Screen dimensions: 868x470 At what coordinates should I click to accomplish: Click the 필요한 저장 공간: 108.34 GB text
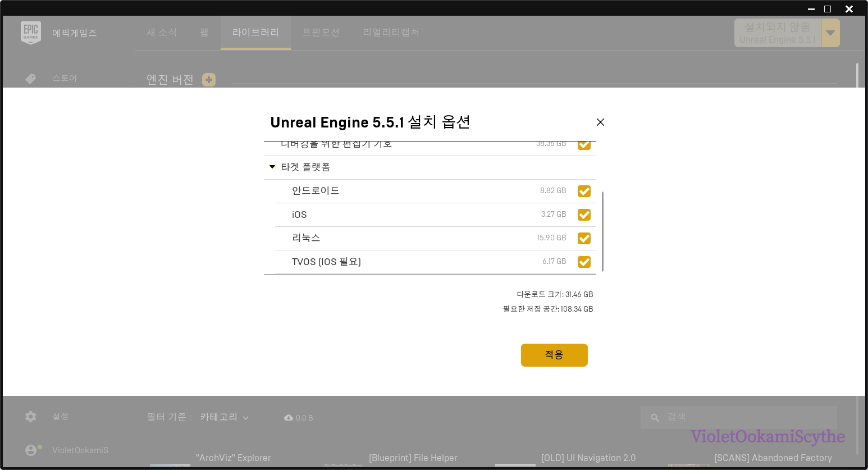[548, 309]
